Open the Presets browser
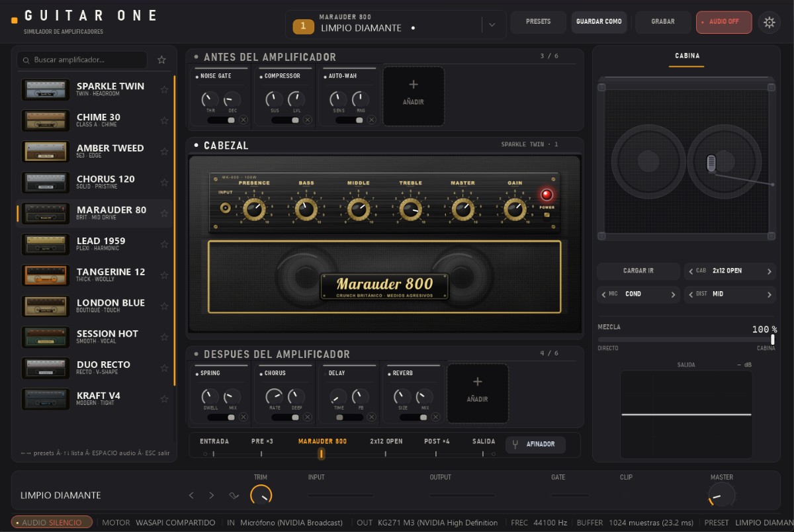The width and height of the screenshot is (794, 532). coord(538,22)
